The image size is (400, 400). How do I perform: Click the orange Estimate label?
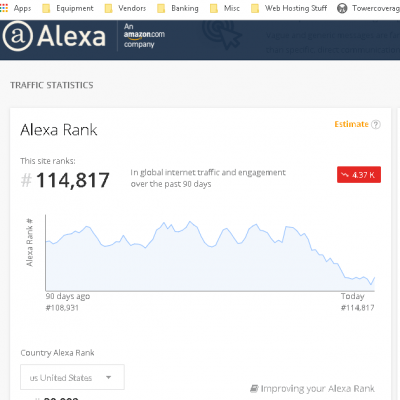(x=351, y=124)
